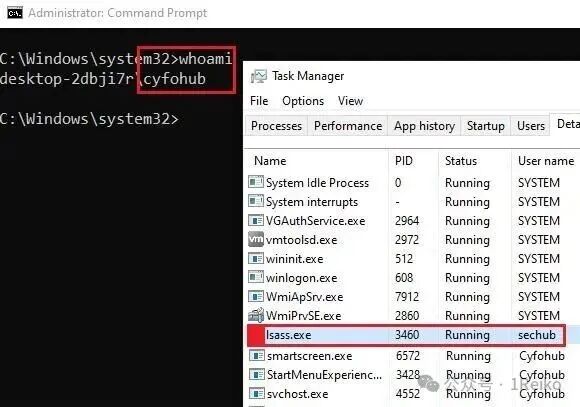
Task: Go to the Startup tab
Action: click(x=485, y=126)
